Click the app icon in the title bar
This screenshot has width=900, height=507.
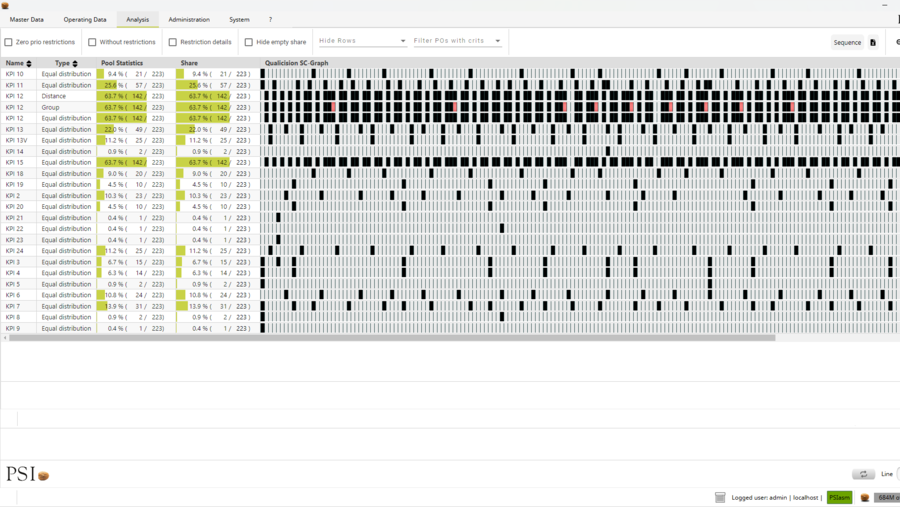tap(5, 5)
